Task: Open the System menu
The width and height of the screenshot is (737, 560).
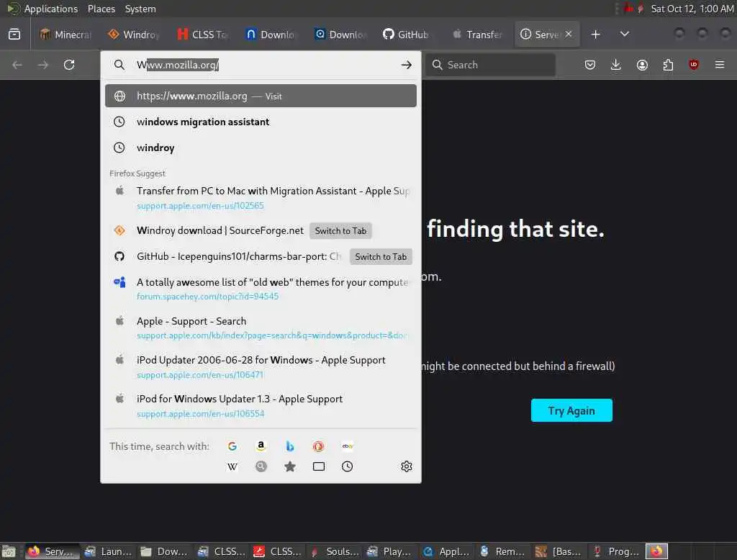Action: pyautogui.click(x=140, y=9)
